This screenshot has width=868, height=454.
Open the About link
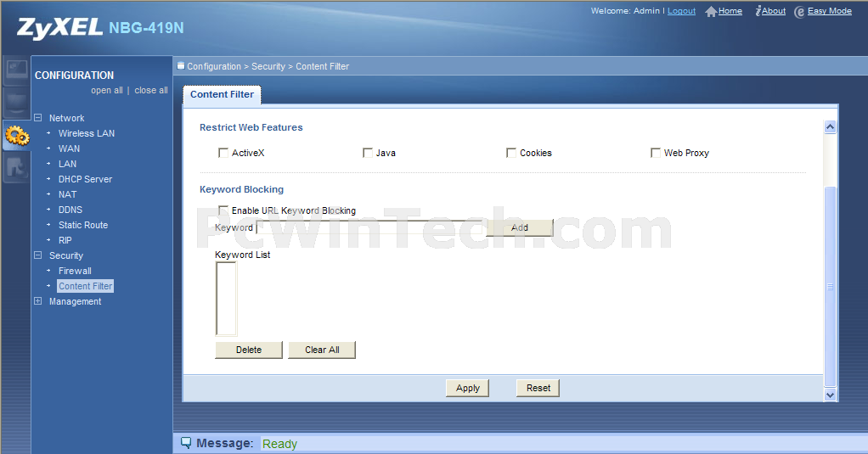pos(774,11)
